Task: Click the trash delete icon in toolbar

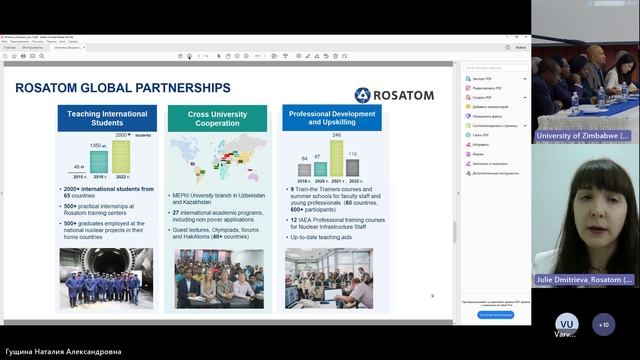Action: (x=336, y=56)
